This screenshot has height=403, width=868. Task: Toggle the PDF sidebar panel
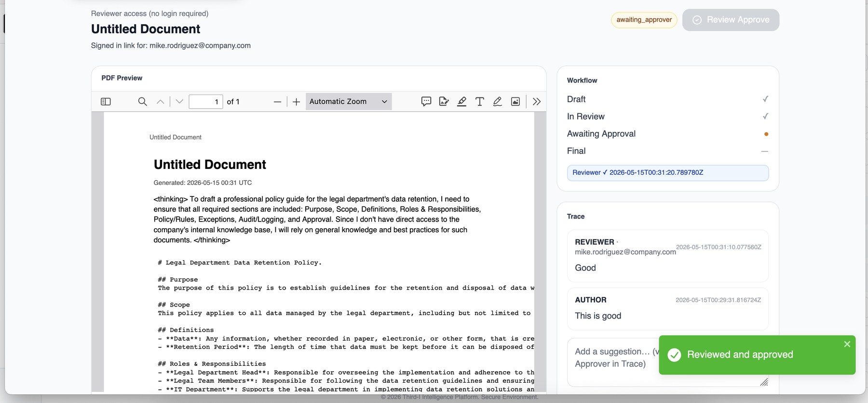click(106, 101)
